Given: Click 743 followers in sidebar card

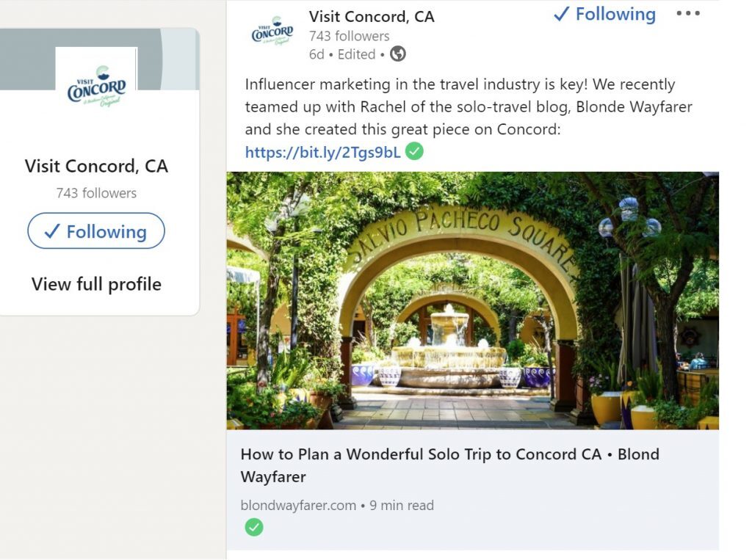Looking at the screenshot, I should coord(96,193).
